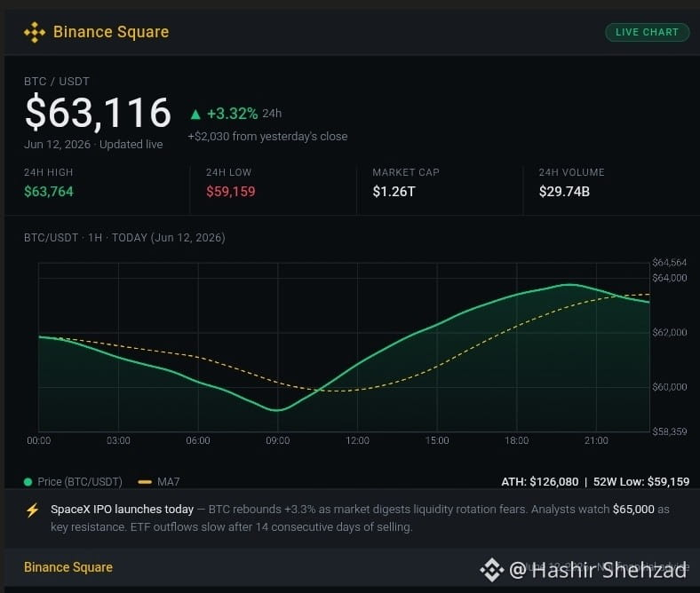
Task: Click the 24H LOW value $59,159
Action: point(230,192)
